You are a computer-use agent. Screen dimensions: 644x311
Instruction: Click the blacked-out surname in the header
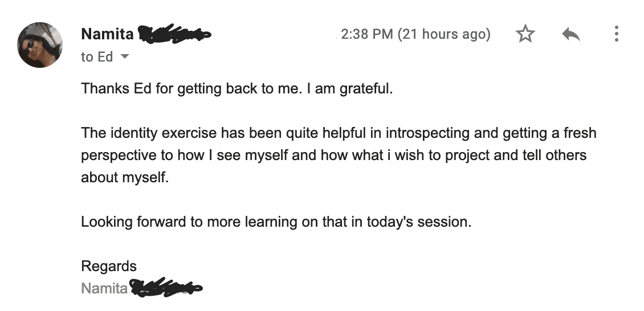[x=175, y=33]
